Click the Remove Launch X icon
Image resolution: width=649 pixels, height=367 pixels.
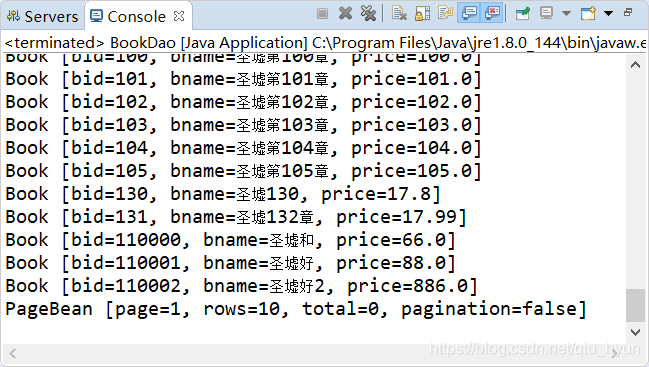[x=345, y=13]
